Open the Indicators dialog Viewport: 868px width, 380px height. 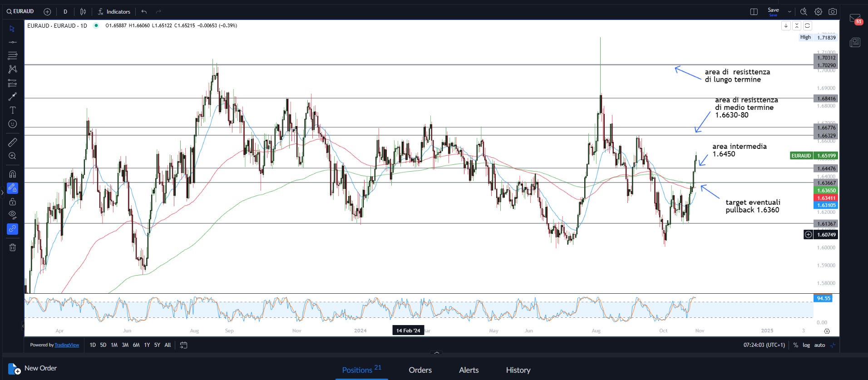pyautogui.click(x=114, y=12)
